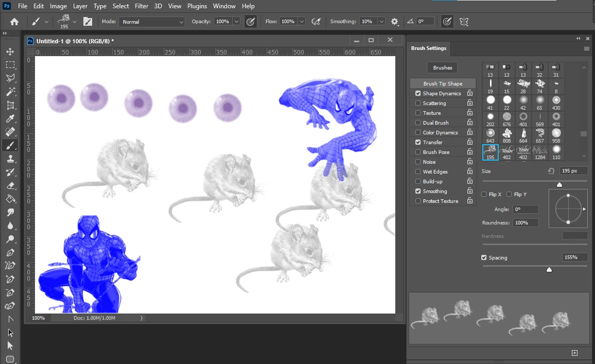This screenshot has width=595, height=364.
Task: Select the Path Selection arrow tool
Action: tap(10, 333)
